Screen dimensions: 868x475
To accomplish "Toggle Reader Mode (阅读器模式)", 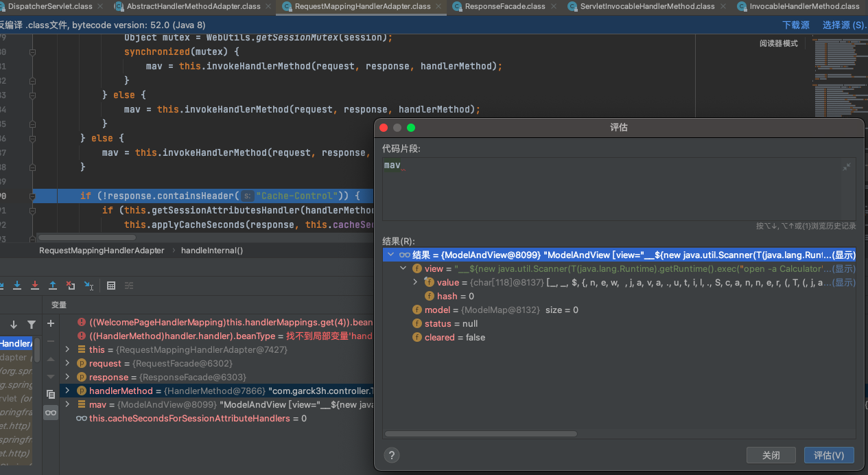I will (x=778, y=43).
